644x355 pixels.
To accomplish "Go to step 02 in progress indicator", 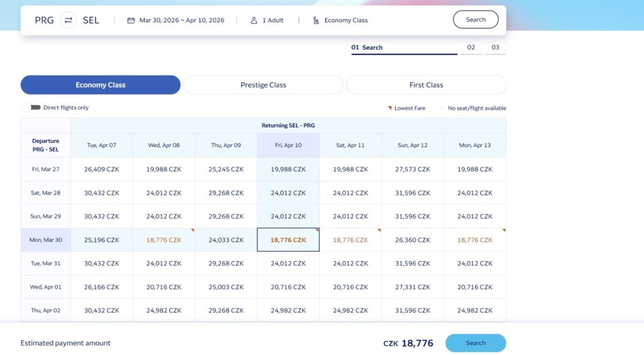I will tap(471, 48).
